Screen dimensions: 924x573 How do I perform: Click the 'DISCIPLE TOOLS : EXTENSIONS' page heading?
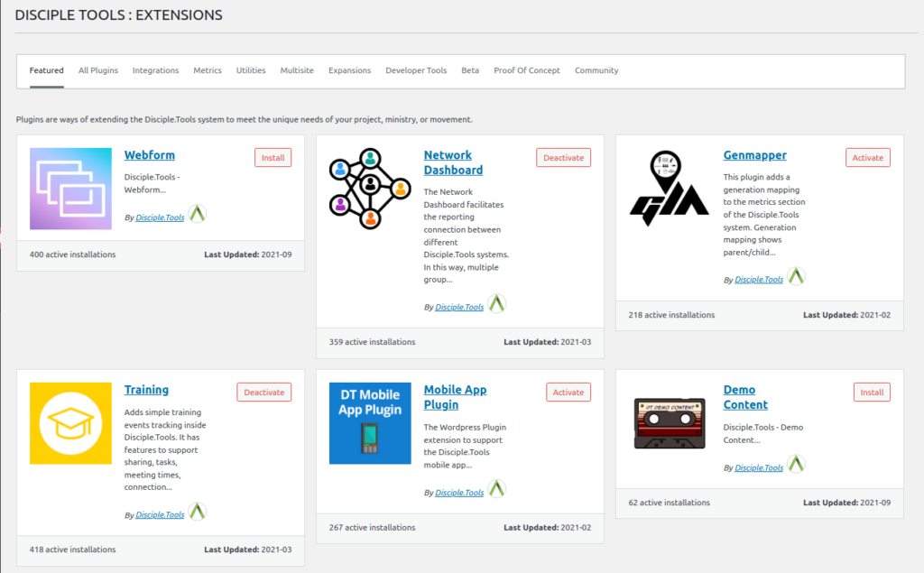tap(118, 15)
